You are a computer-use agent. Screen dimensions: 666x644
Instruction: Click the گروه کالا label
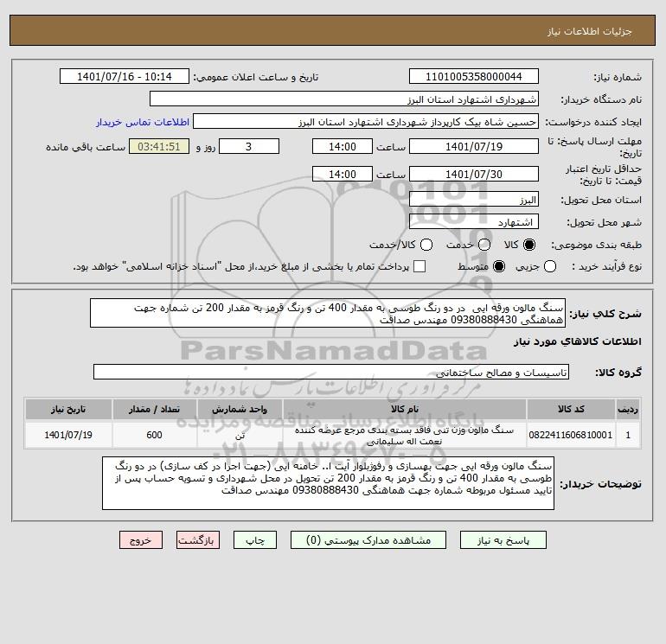[x=618, y=373]
